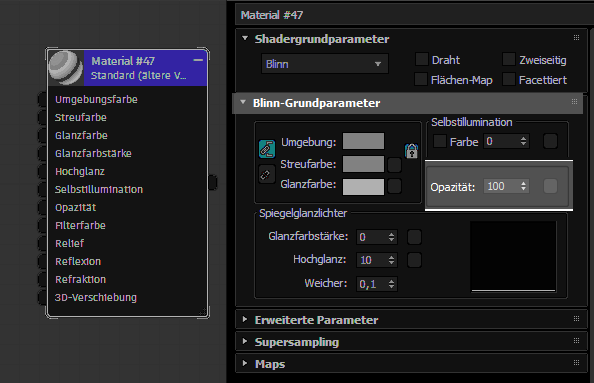Click the Material #47 node output socket

pyautogui.click(x=213, y=183)
